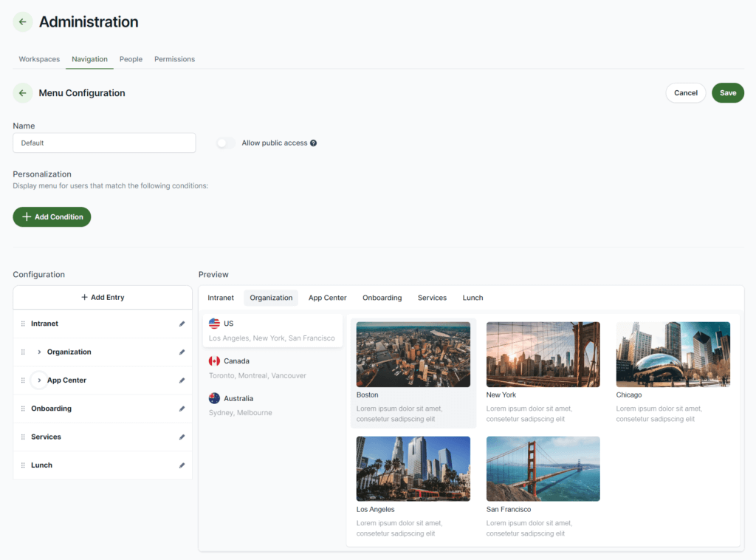The height and width of the screenshot is (560, 756).
Task: Click the pencil icon beside Services
Action: [x=182, y=437]
